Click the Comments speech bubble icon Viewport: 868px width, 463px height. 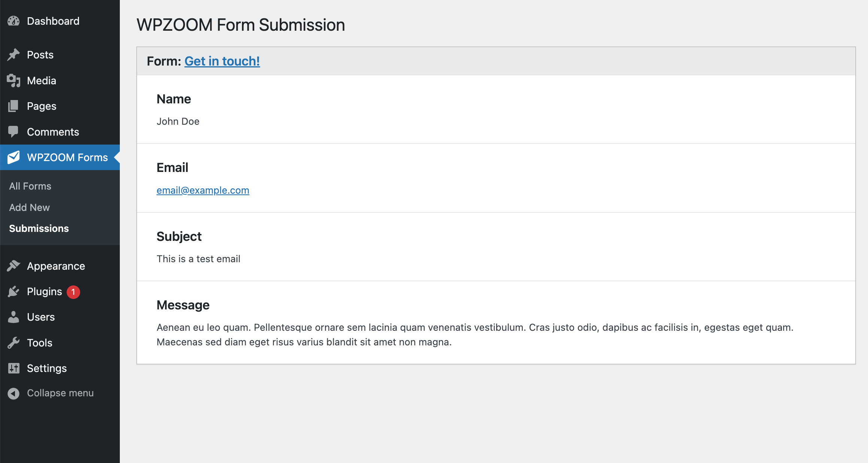coord(13,132)
